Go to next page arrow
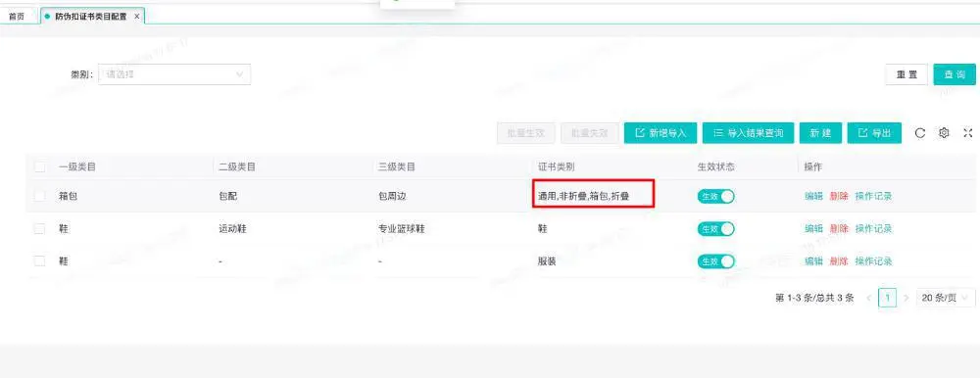 [x=906, y=298]
